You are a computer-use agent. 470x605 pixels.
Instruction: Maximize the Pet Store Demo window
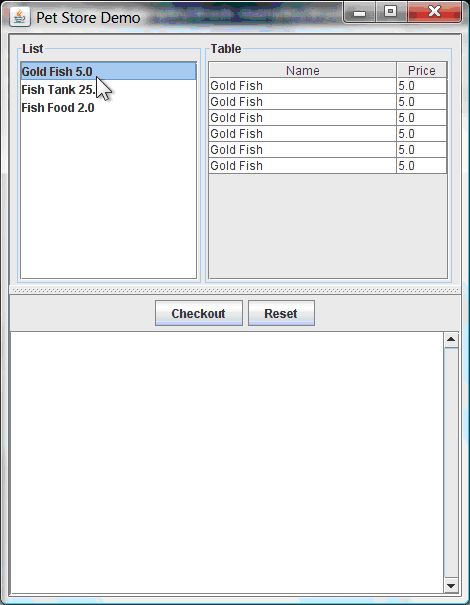point(391,12)
